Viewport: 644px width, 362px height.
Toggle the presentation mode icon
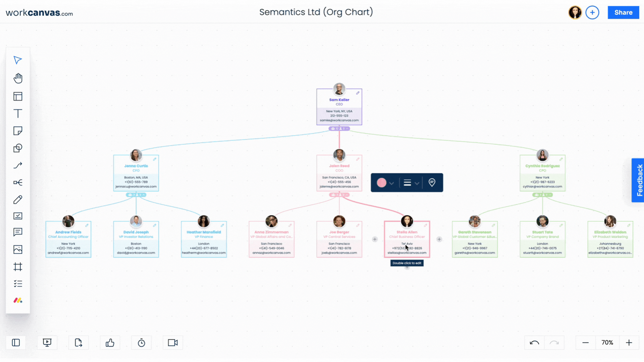47,343
